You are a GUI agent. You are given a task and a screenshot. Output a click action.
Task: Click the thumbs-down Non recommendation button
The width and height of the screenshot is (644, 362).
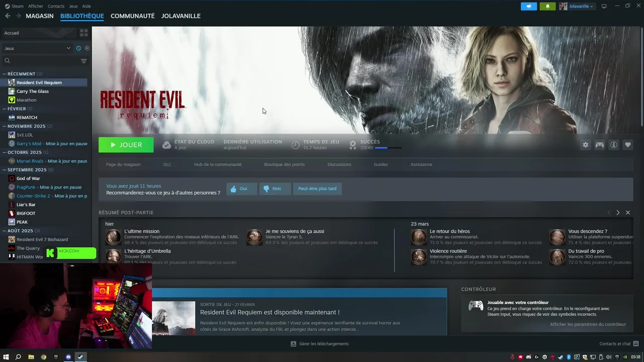pyautogui.click(x=275, y=189)
